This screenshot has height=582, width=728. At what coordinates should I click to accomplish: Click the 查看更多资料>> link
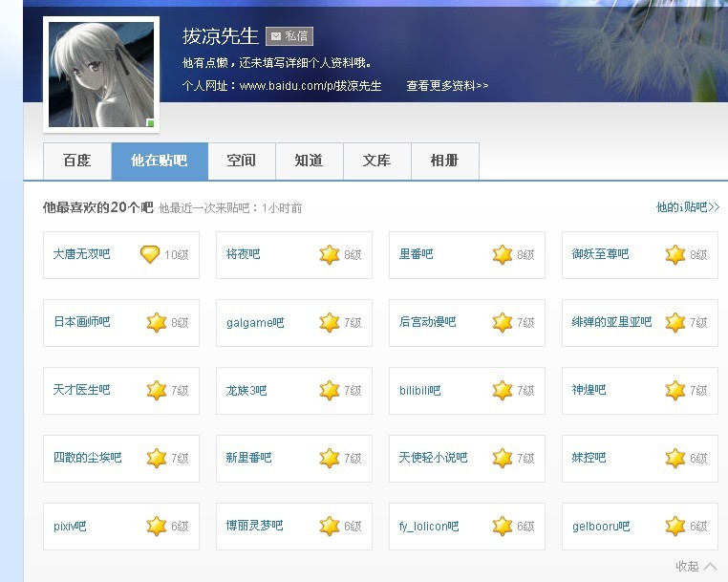(x=447, y=85)
